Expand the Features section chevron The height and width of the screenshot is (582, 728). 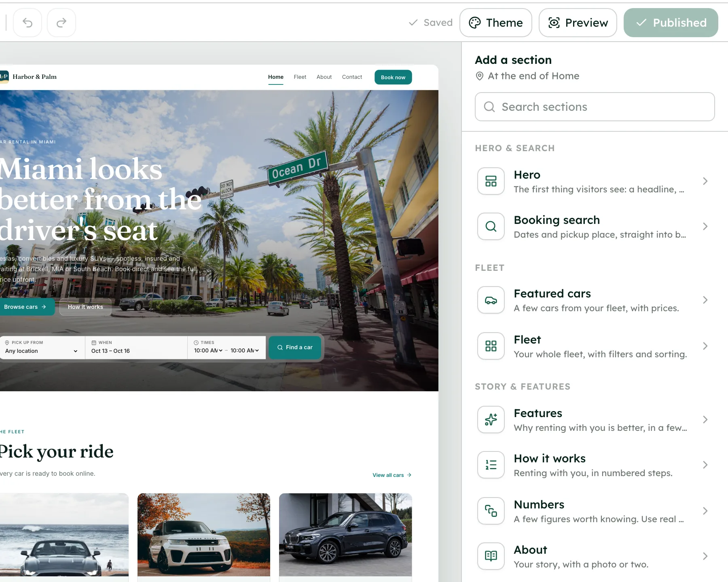[x=705, y=420]
